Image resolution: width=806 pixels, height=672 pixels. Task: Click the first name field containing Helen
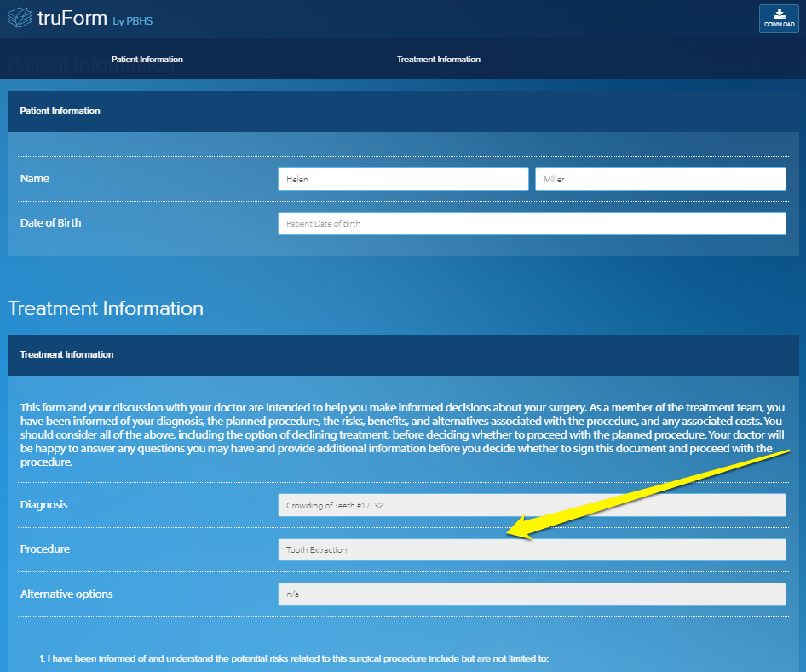[402, 179]
